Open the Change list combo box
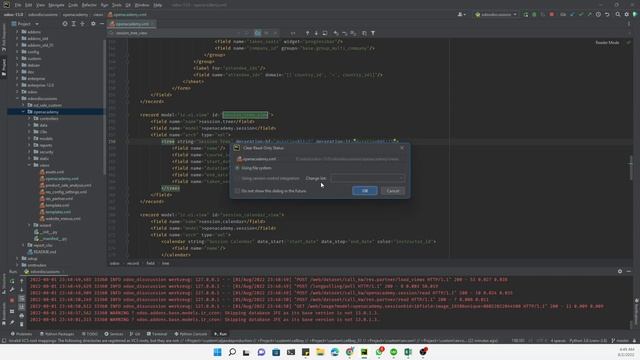640x360 pixels. click(x=367, y=178)
